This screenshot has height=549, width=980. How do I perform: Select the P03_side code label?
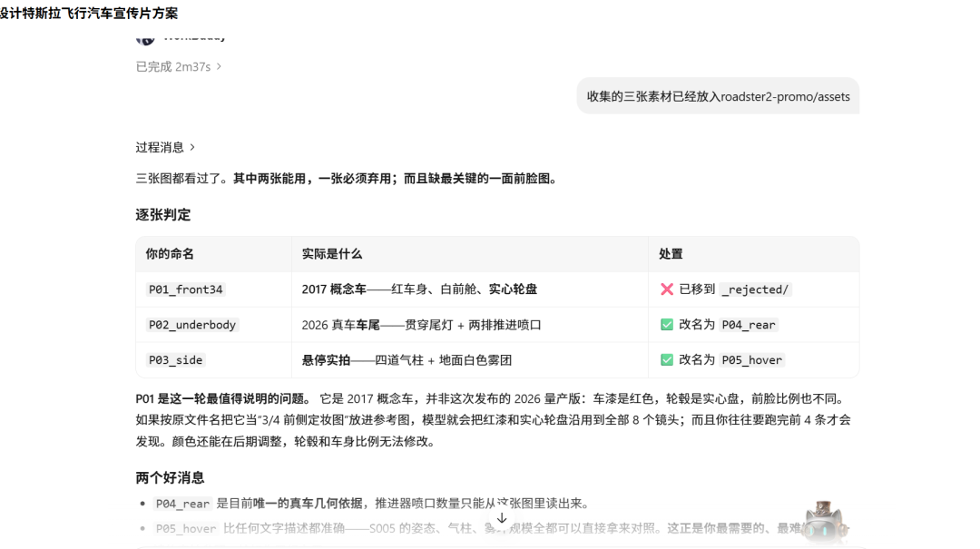(176, 360)
